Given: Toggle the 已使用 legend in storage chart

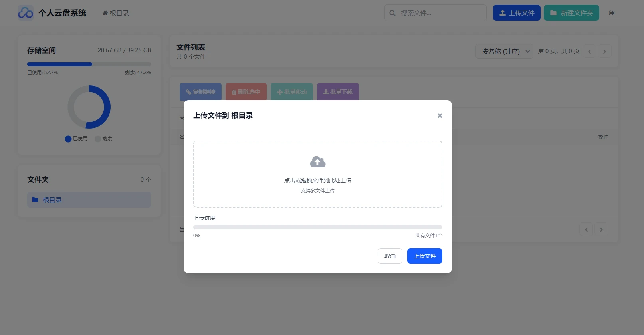Looking at the screenshot, I should 76,139.
